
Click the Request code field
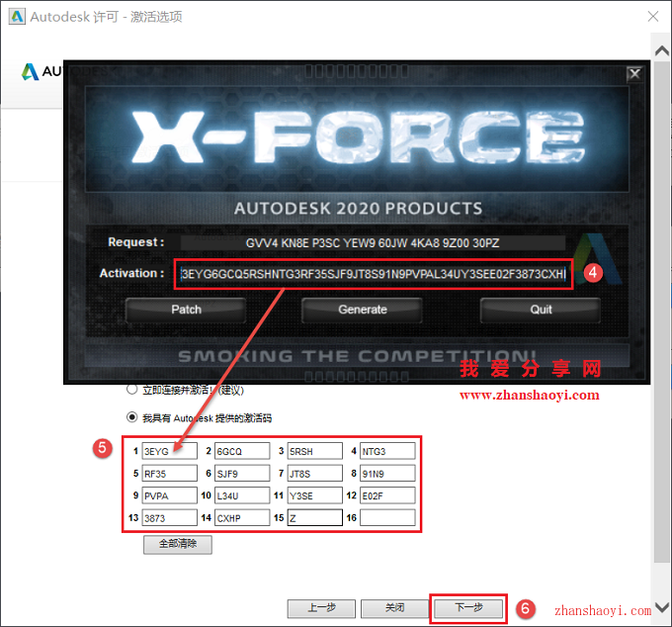(x=373, y=242)
